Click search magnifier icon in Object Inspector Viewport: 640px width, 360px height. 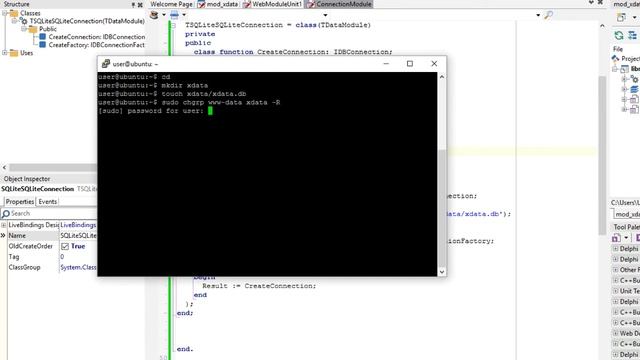pos(6,213)
